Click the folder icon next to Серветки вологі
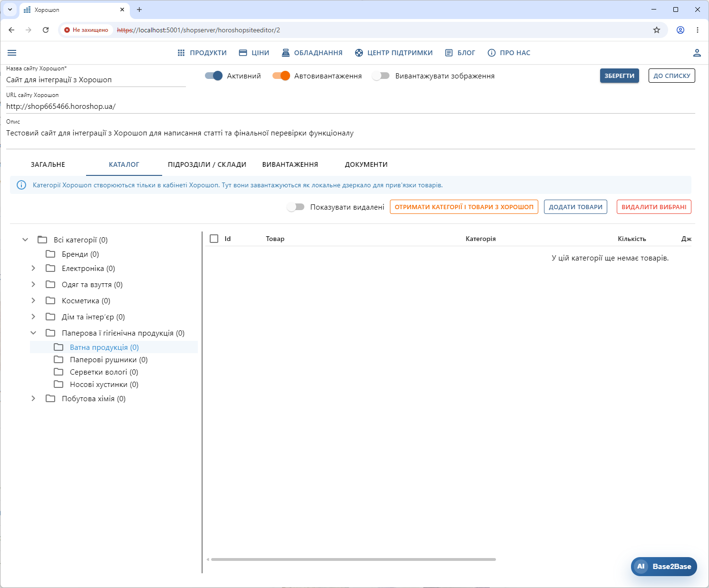Viewport: 709px width, 588px height. tap(58, 372)
